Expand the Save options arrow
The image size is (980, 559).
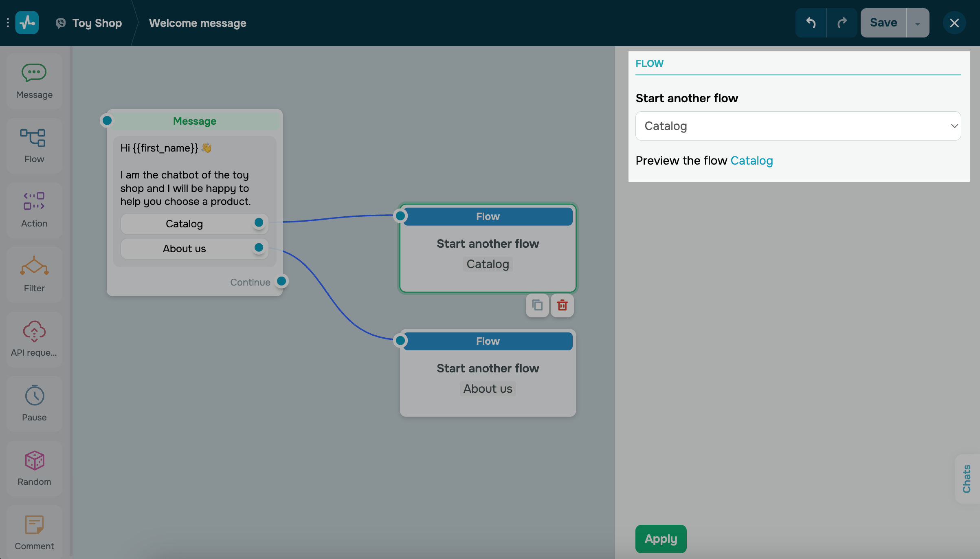pyautogui.click(x=917, y=23)
